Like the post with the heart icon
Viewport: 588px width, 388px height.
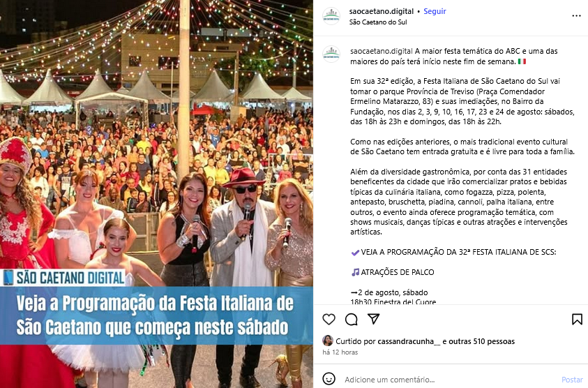coord(329,320)
